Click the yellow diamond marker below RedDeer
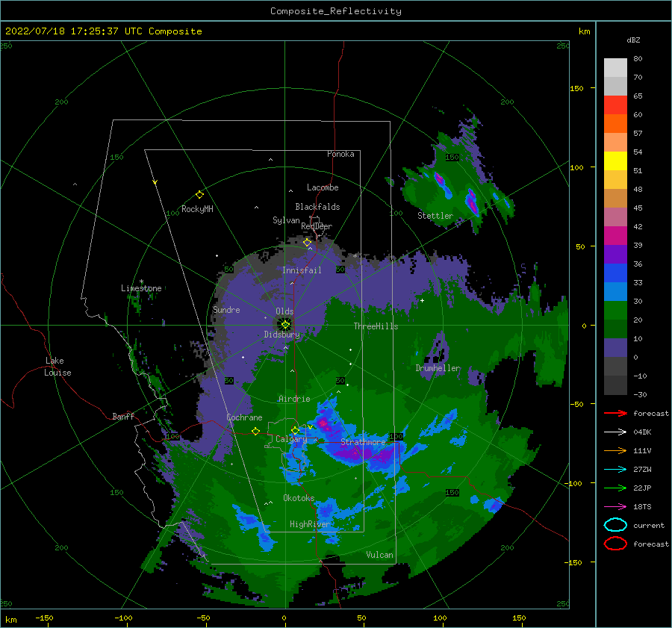672x628 pixels. (307, 243)
